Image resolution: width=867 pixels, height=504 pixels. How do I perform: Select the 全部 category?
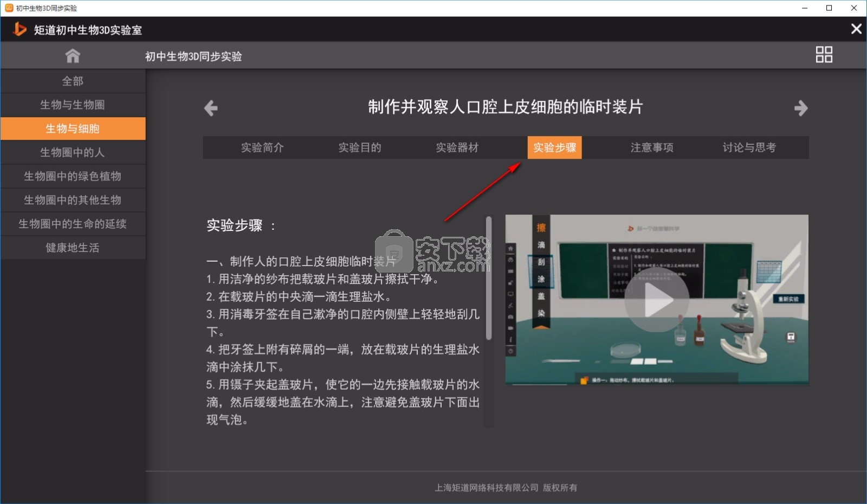point(73,81)
